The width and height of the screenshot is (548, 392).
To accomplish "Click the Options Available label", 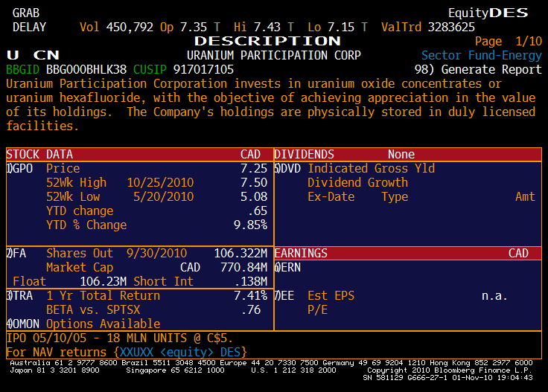I will (x=103, y=324).
